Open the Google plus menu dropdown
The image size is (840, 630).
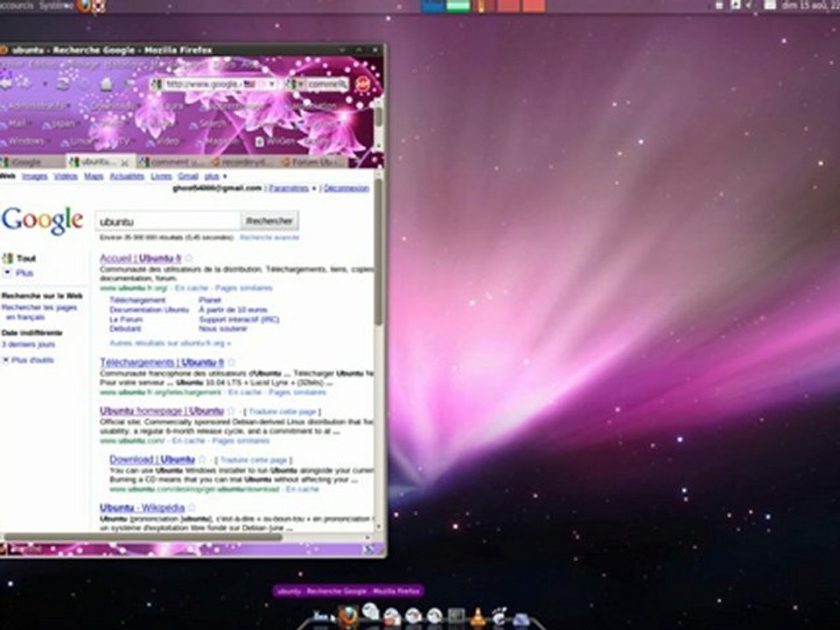pos(215,176)
